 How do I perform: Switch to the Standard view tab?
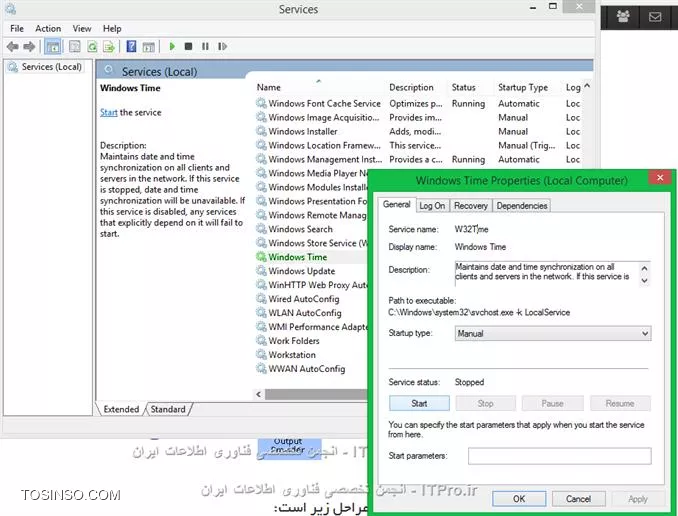tap(168, 409)
